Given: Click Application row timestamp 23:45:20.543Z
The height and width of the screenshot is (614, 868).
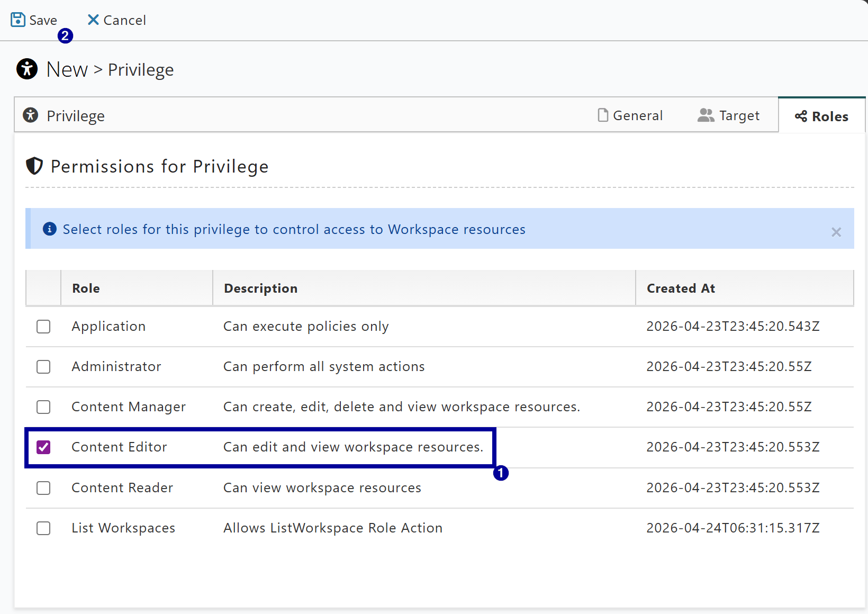Looking at the screenshot, I should (x=733, y=327).
